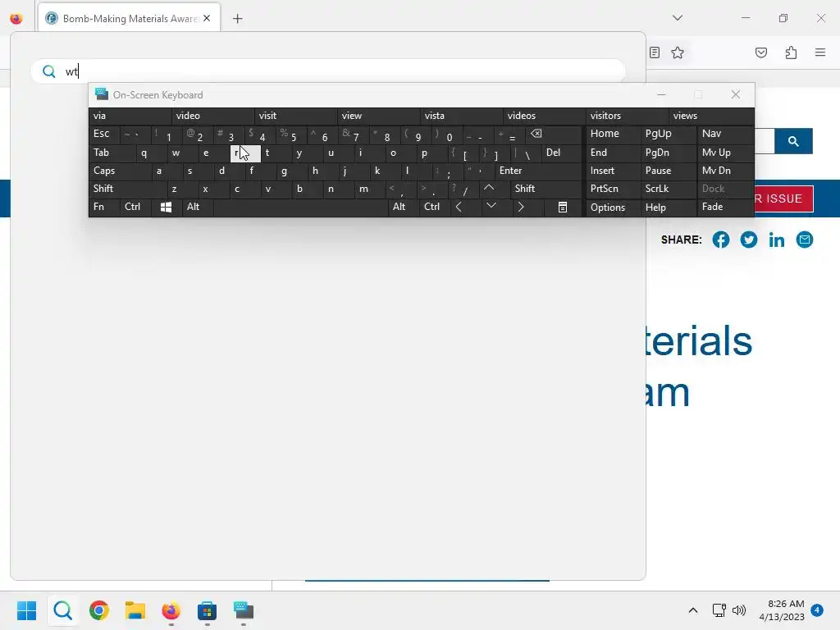
Task: Click the Tab key on On-Screen Keyboard
Action: click(112, 153)
